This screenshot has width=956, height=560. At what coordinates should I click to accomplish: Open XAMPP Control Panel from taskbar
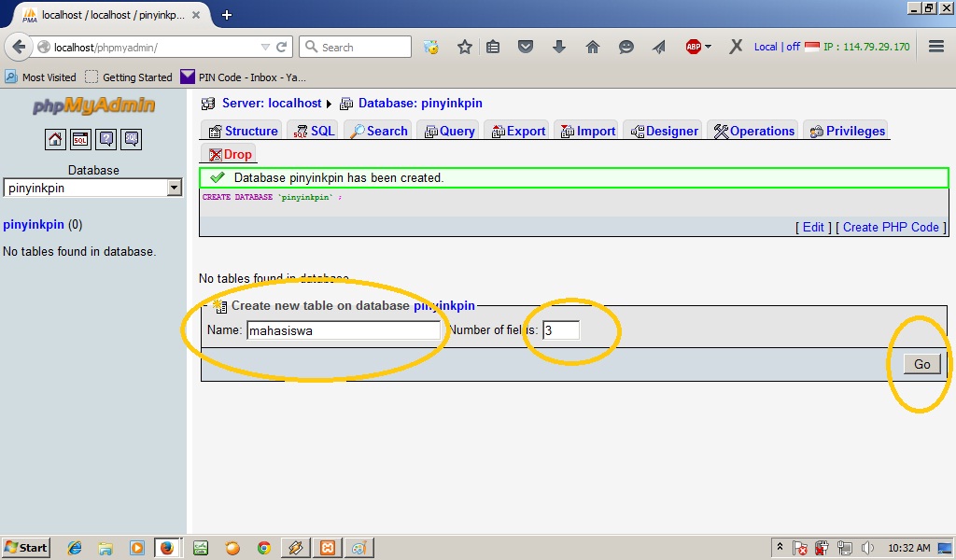pos(327,548)
